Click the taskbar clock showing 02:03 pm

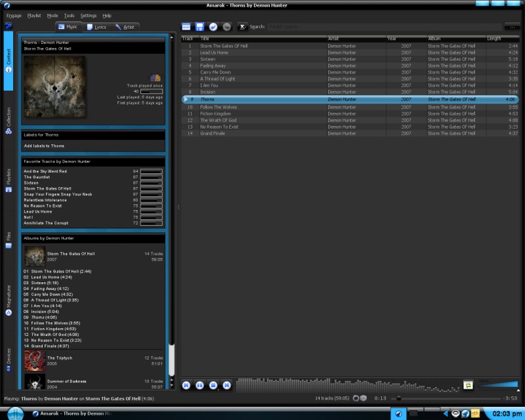[x=507, y=414]
